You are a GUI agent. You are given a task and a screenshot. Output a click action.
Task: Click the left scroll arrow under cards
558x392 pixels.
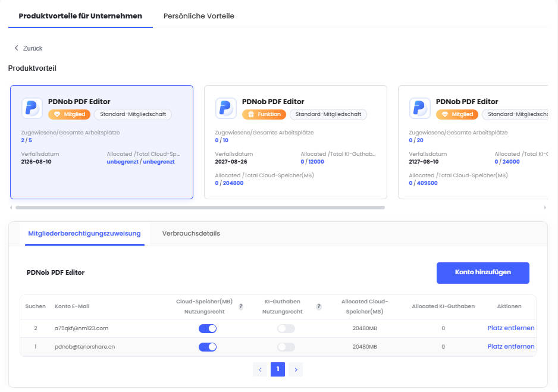coord(11,208)
